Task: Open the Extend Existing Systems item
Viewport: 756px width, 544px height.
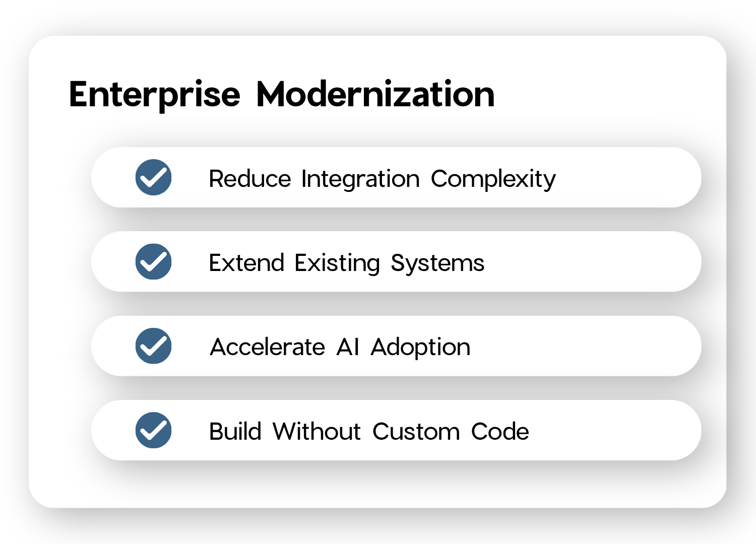Action: 347,263
